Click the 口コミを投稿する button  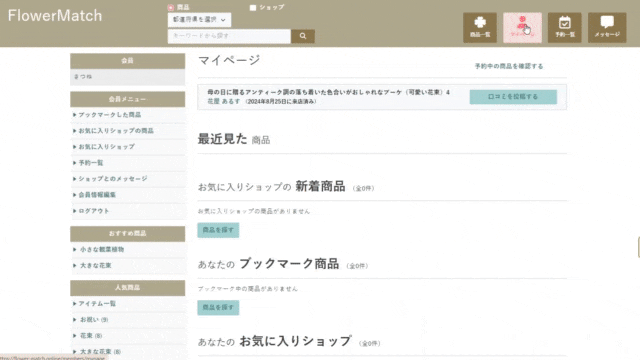point(513,97)
